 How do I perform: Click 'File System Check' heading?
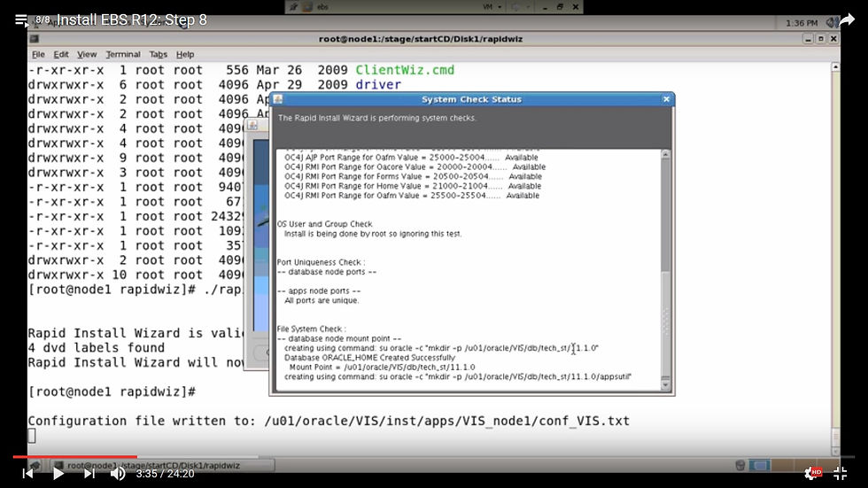point(311,329)
